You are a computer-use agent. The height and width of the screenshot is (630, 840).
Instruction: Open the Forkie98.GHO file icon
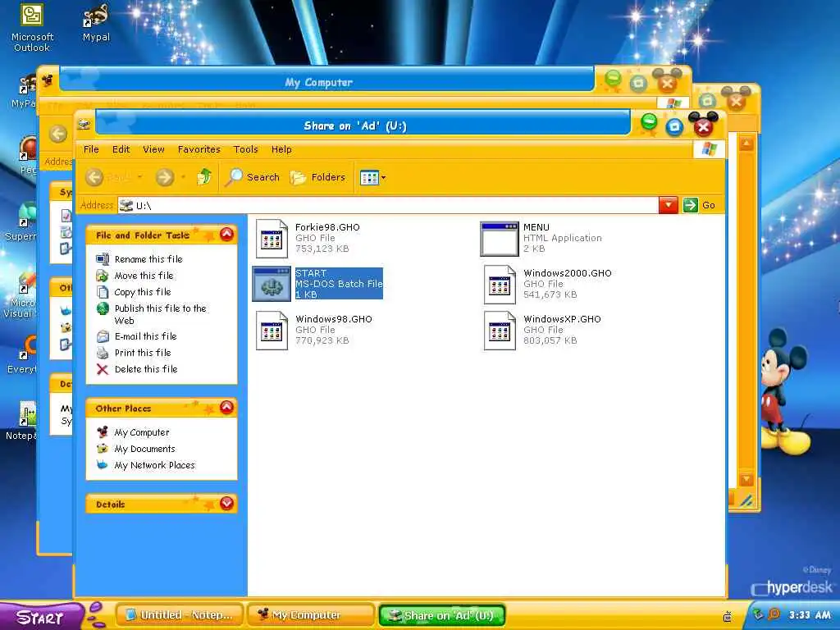[x=272, y=239]
